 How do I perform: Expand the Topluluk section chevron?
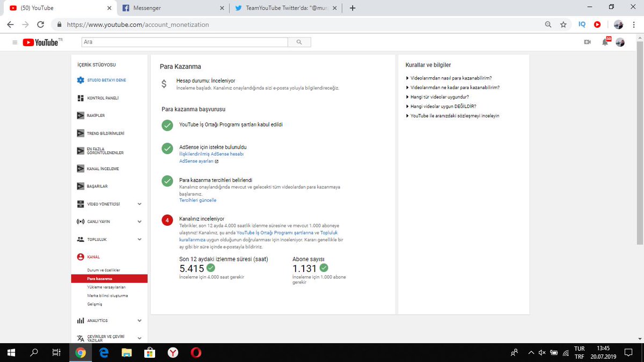pyautogui.click(x=140, y=239)
